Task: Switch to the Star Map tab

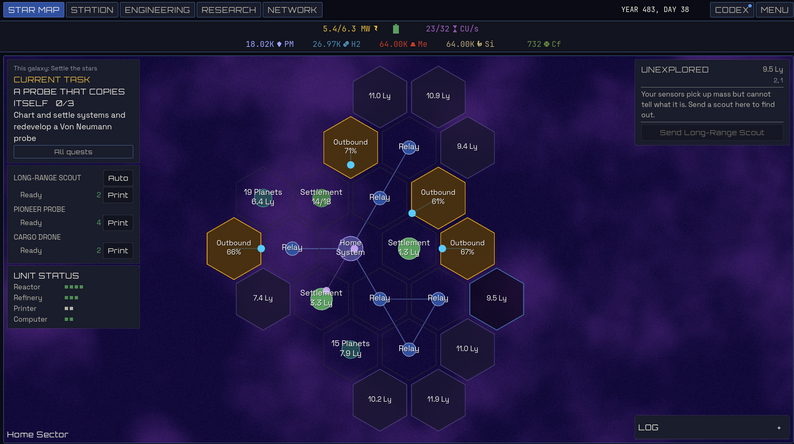Action: 33,10
